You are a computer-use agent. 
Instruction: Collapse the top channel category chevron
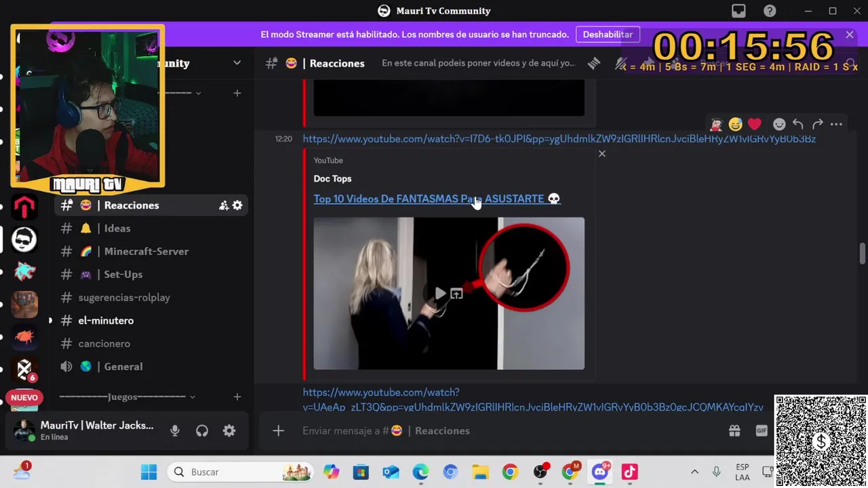198,93
